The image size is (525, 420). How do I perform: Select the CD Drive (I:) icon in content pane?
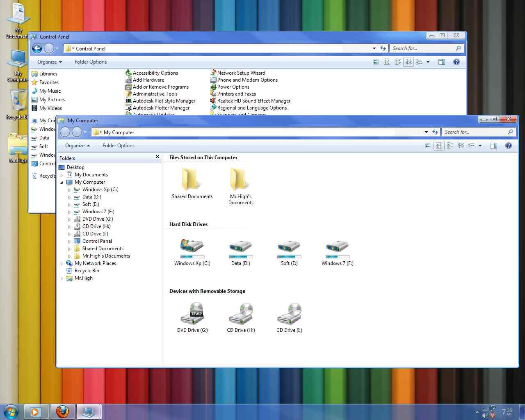click(x=289, y=314)
